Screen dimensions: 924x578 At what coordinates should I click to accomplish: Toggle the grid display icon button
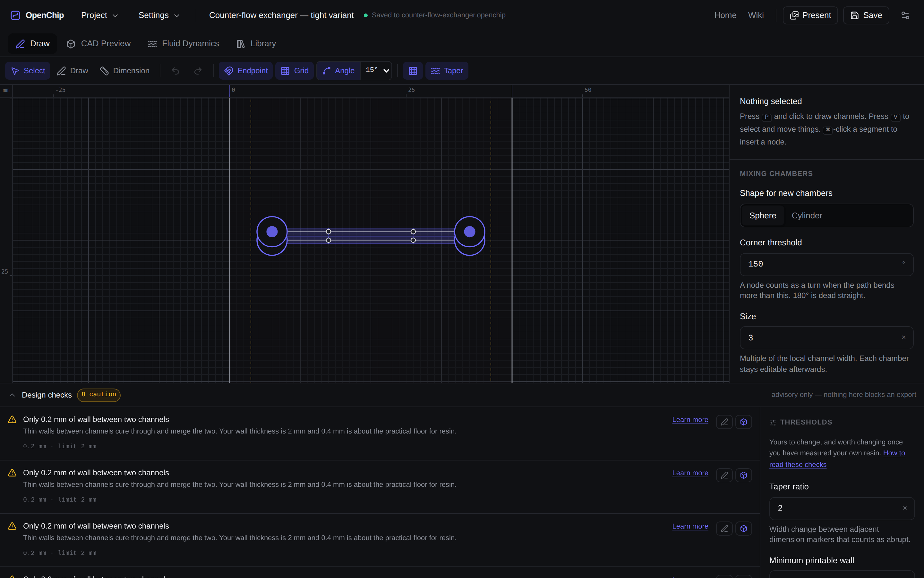point(413,71)
